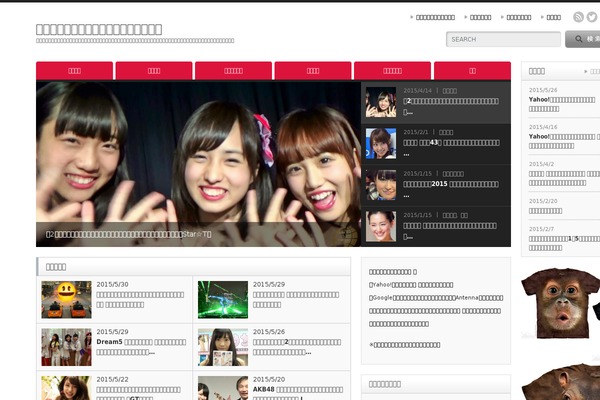
Task: Open the Dream5 article headline
Action: (141, 347)
